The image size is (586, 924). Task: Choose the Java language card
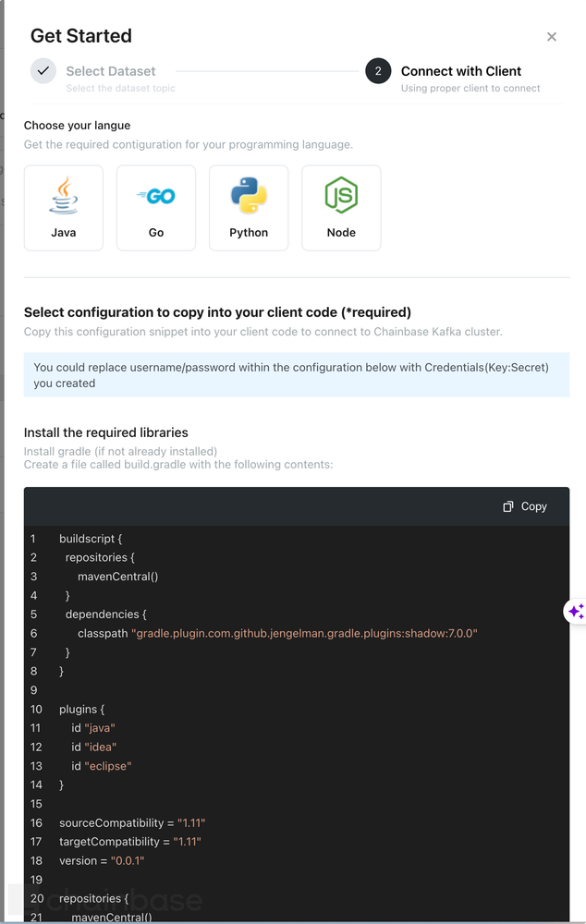(63, 207)
